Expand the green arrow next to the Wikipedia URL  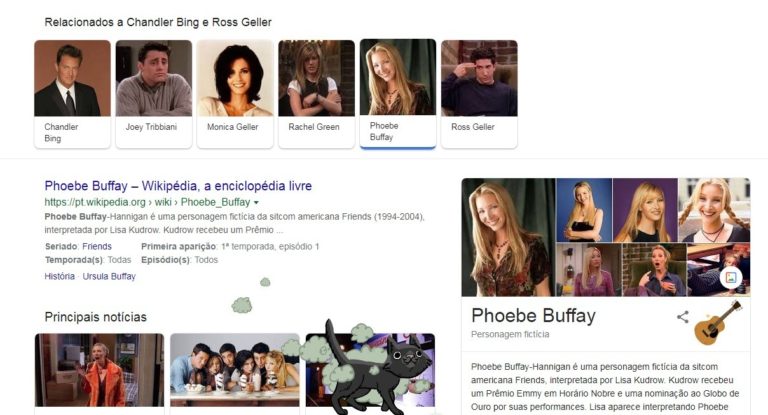256,202
